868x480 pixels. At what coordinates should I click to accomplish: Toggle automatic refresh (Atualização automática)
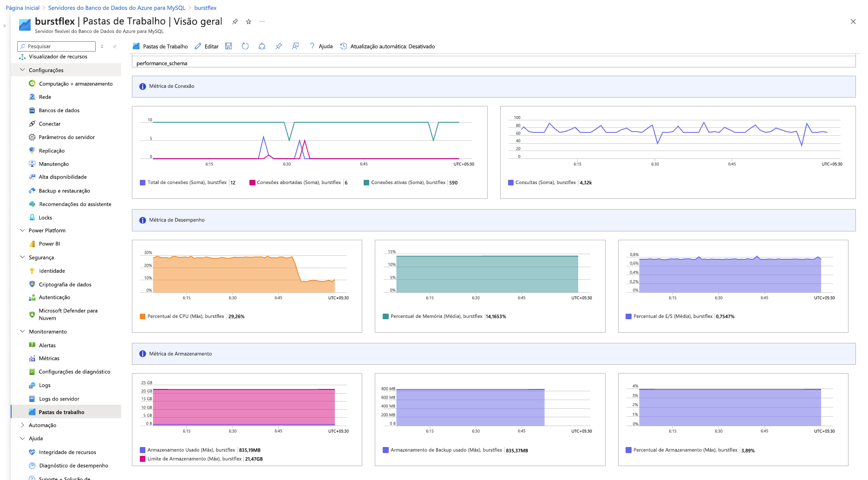[x=388, y=46]
